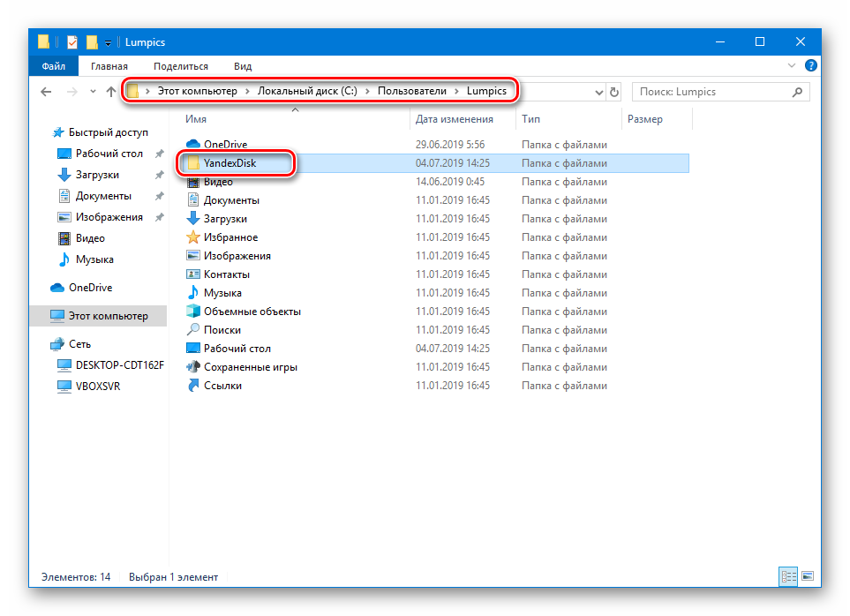Viewport: 850px width, 616px height.
Task: Click the saved games folder icon
Action: pos(193,366)
